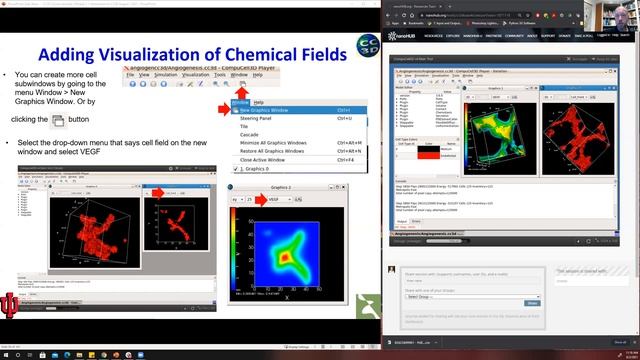Click the popout icon left of refresh in footer
Image resolution: width=640 pixels, height=360 pixels.
(578, 241)
